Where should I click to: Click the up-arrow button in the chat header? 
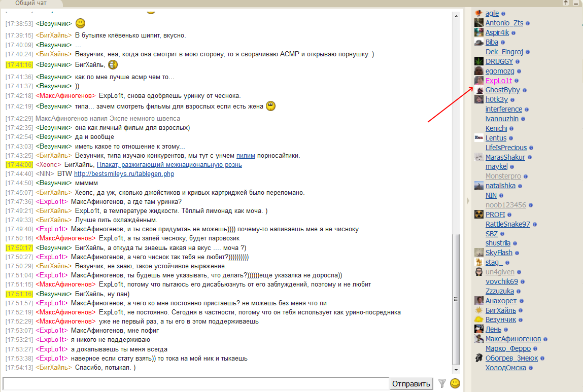[x=566, y=3]
